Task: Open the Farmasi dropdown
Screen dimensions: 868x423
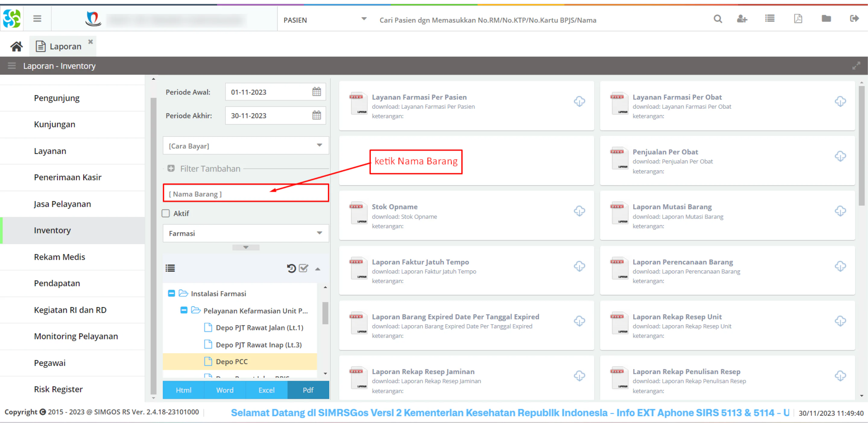Action: (246, 233)
